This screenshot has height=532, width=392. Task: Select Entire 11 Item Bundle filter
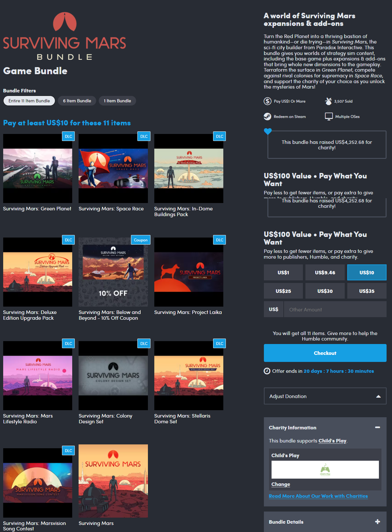pyautogui.click(x=29, y=101)
